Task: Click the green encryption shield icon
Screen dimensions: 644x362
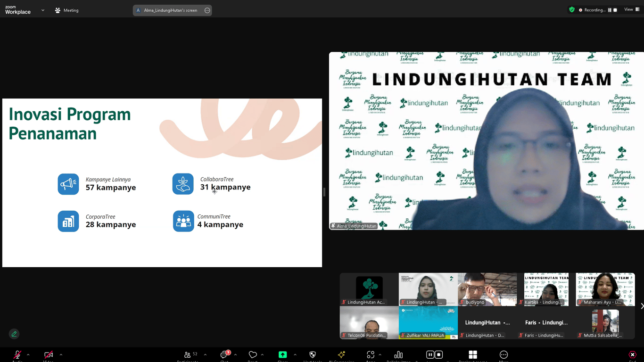Action: (572, 9)
